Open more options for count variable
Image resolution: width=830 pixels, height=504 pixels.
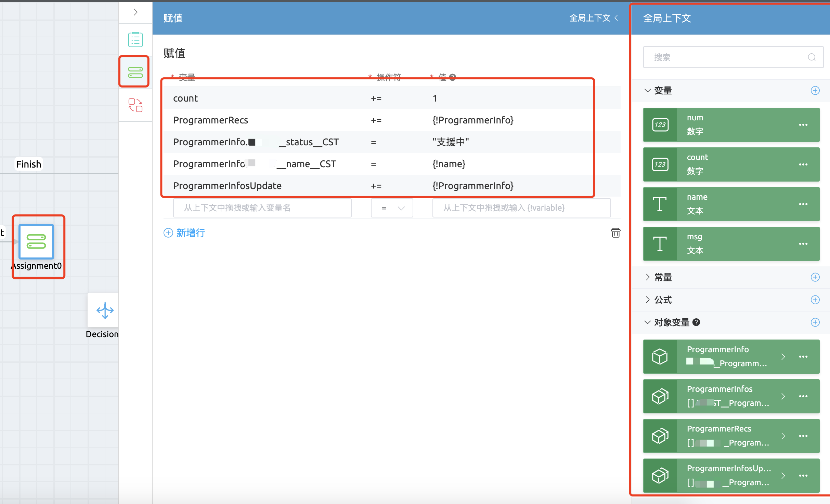[x=803, y=164]
